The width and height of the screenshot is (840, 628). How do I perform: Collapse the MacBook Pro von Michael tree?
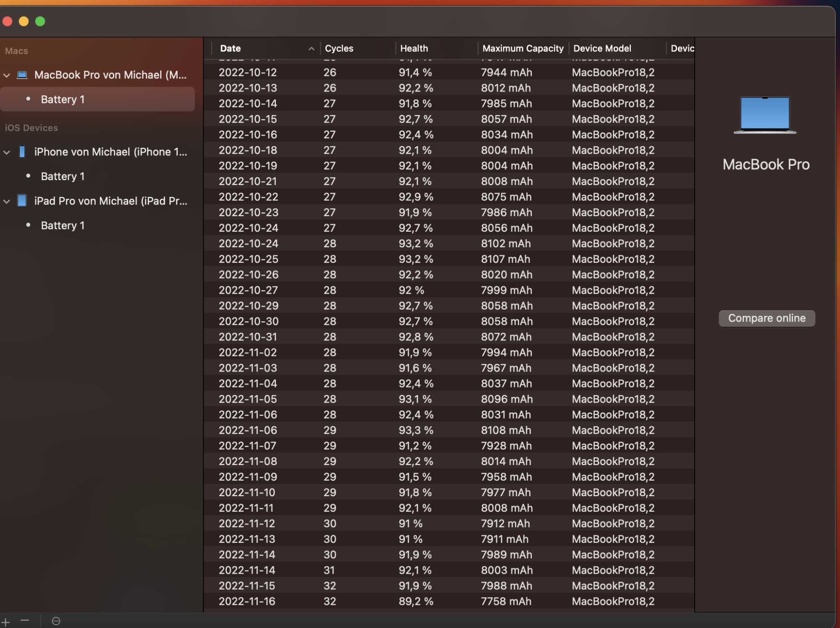click(7, 76)
